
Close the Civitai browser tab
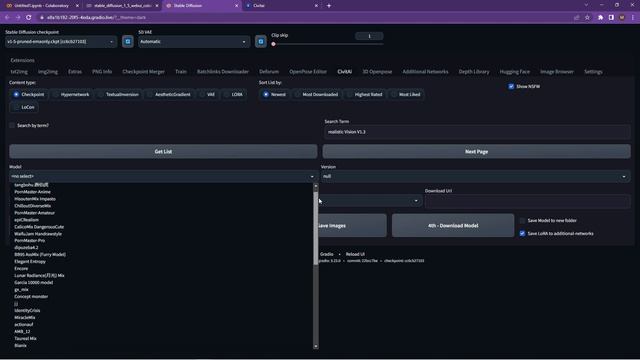pos(316,6)
